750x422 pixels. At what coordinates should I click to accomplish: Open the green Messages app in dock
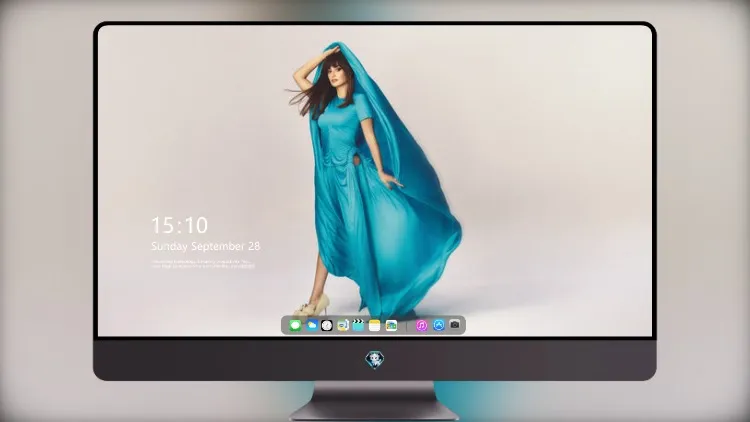(295, 325)
